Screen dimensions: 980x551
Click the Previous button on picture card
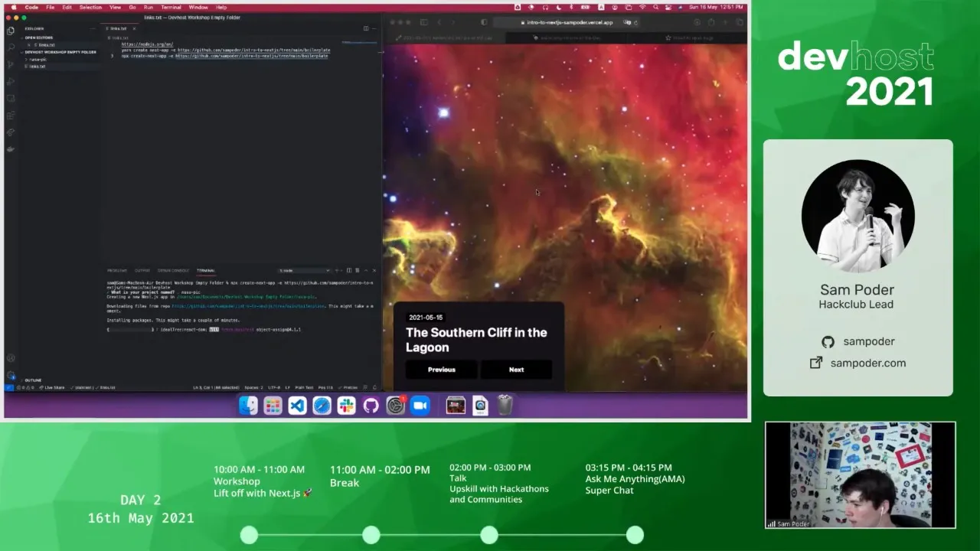tap(441, 370)
